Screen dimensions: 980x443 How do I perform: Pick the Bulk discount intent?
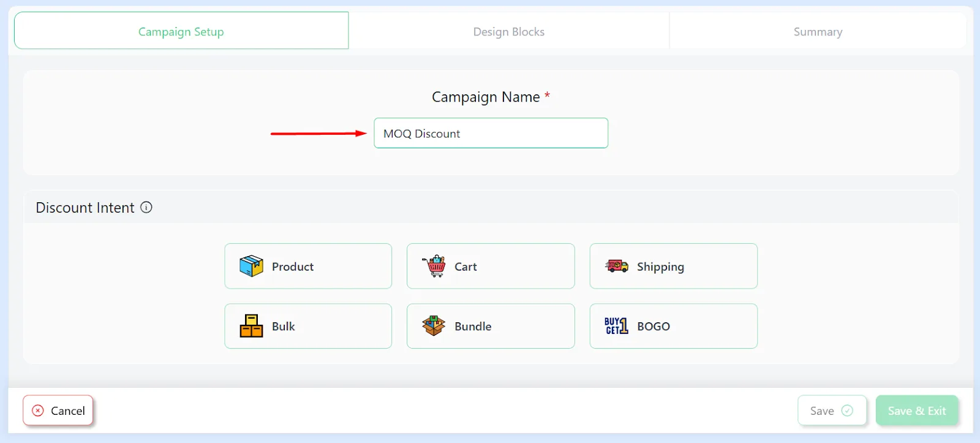click(308, 326)
